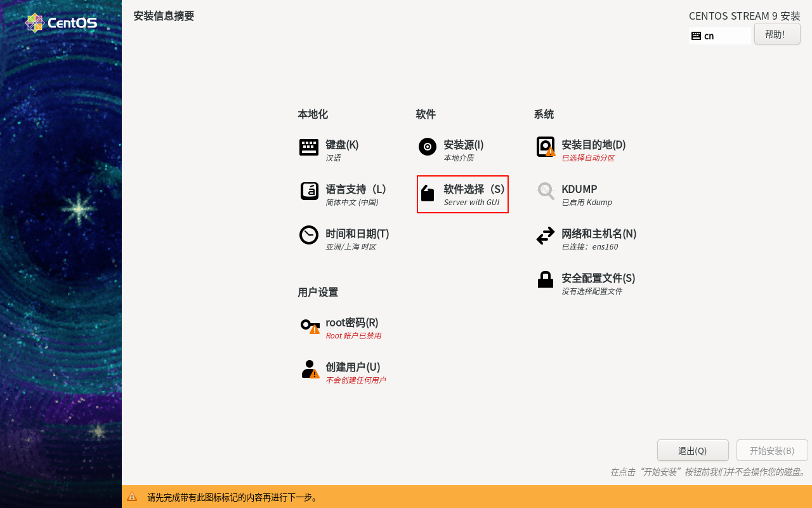Click the clock icon for 时间和日期
The height and width of the screenshot is (508, 812).
(x=309, y=235)
